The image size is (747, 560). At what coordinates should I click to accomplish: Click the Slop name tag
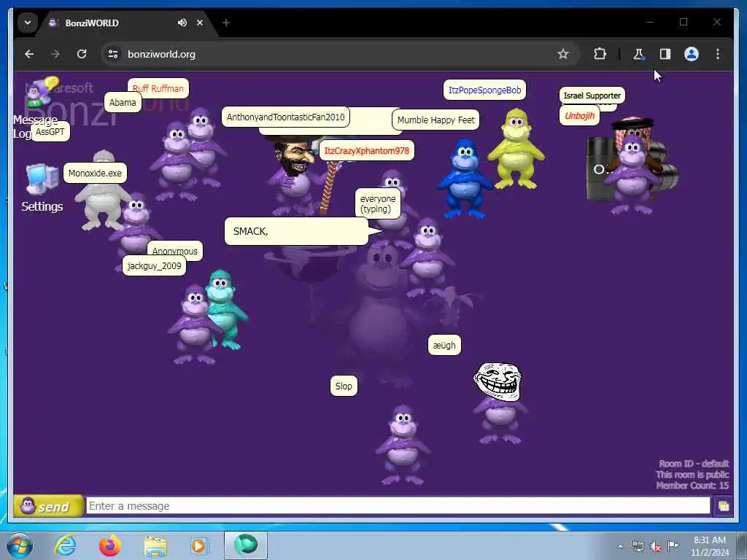[344, 386]
